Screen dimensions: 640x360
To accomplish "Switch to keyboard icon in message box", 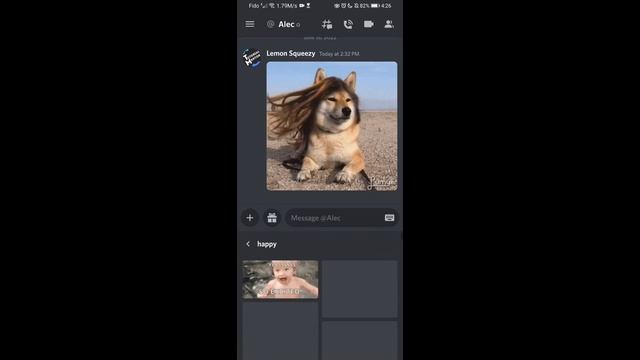I will pyautogui.click(x=389, y=218).
